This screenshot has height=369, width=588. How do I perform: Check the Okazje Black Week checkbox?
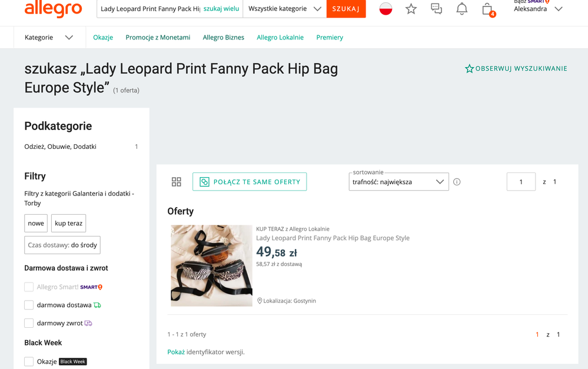(29, 361)
